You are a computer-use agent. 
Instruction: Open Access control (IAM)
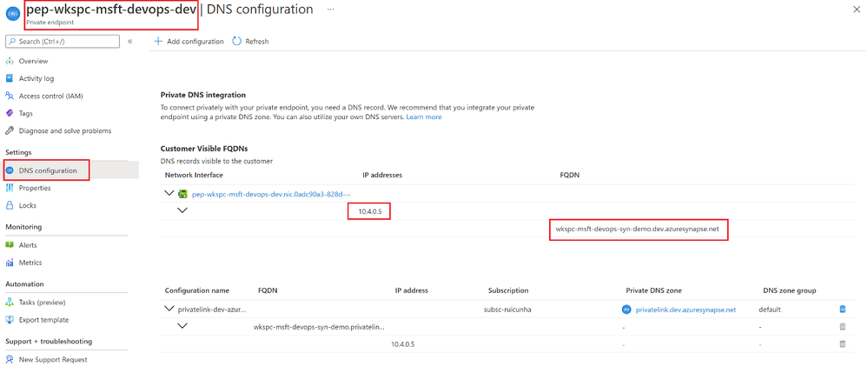[51, 96]
